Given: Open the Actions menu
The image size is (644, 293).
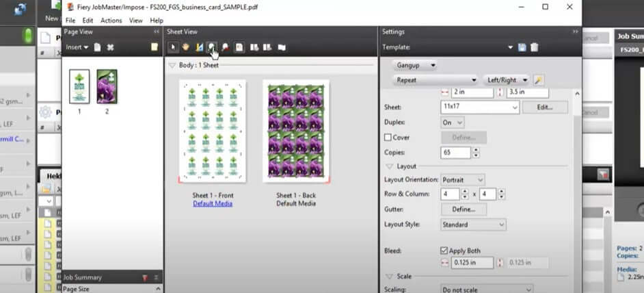Looking at the screenshot, I should [x=111, y=21].
